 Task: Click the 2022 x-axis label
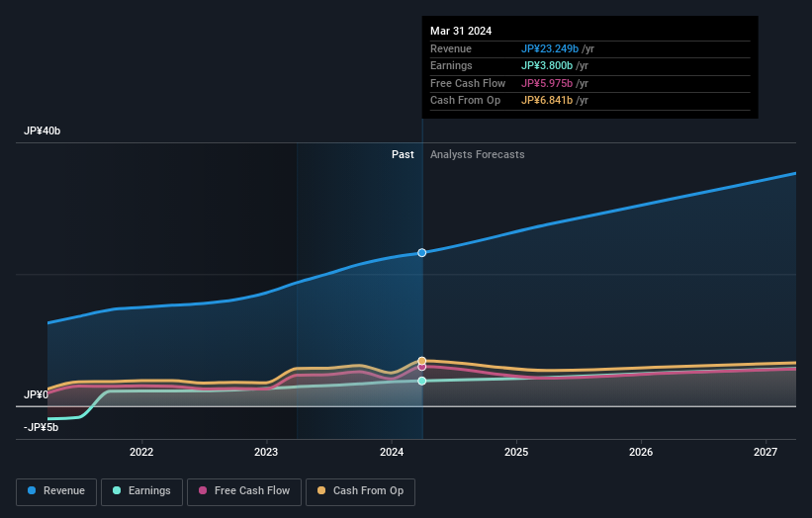coord(141,453)
